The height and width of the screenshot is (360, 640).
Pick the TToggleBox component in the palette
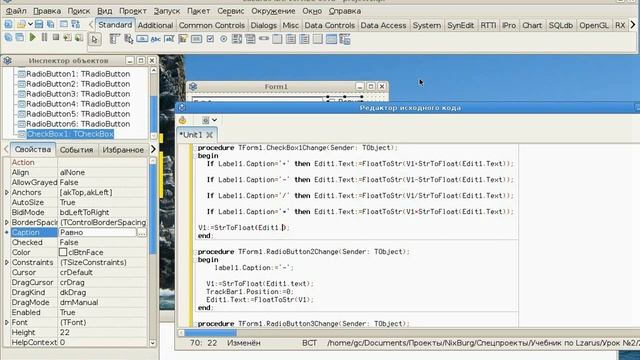point(196,39)
